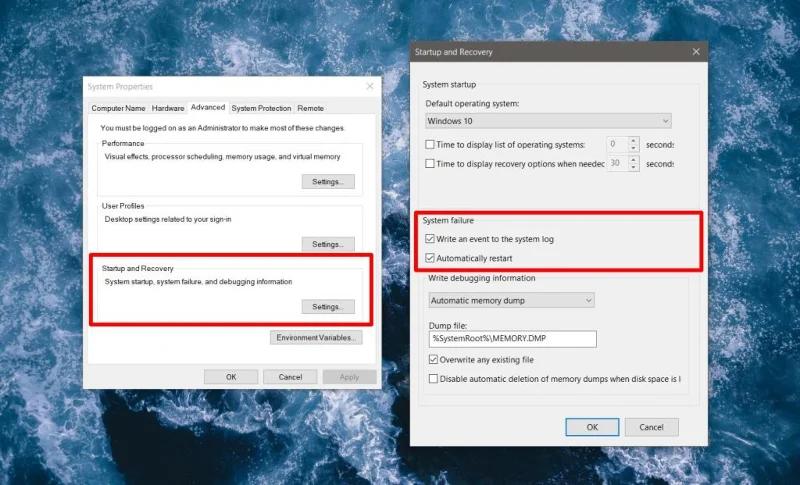Increase recovery options display seconds
Viewport: 800px width, 485px height.
click(x=634, y=160)
